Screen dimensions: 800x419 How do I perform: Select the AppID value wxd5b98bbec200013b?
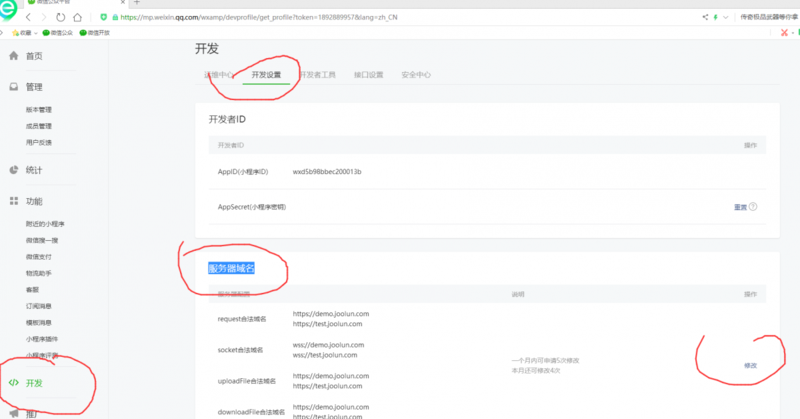pyautogui.click(x=327, y=172)
